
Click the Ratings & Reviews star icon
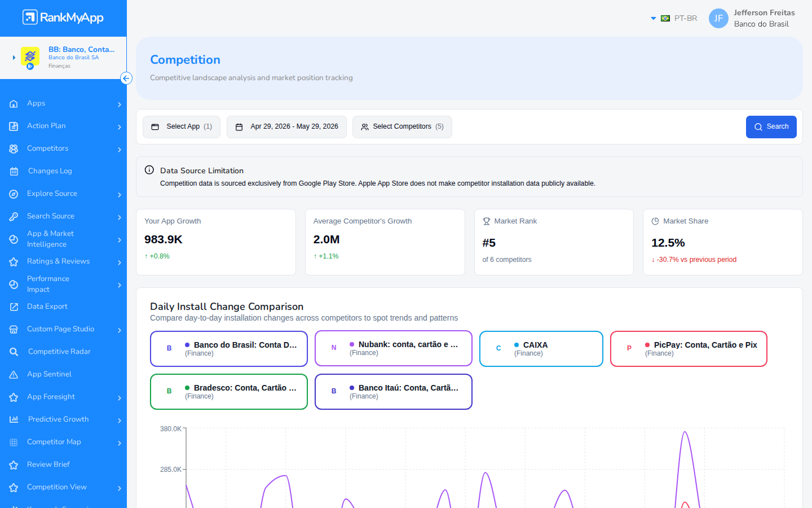click(14, 262)
